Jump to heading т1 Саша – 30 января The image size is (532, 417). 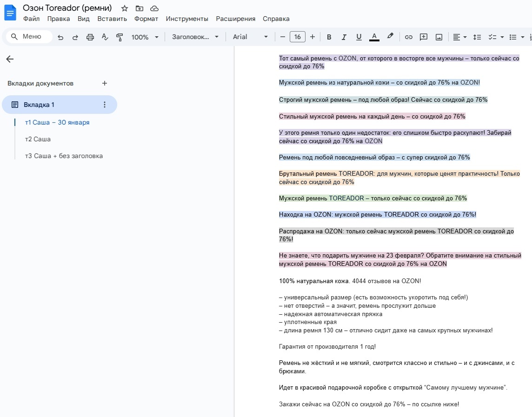57,122
